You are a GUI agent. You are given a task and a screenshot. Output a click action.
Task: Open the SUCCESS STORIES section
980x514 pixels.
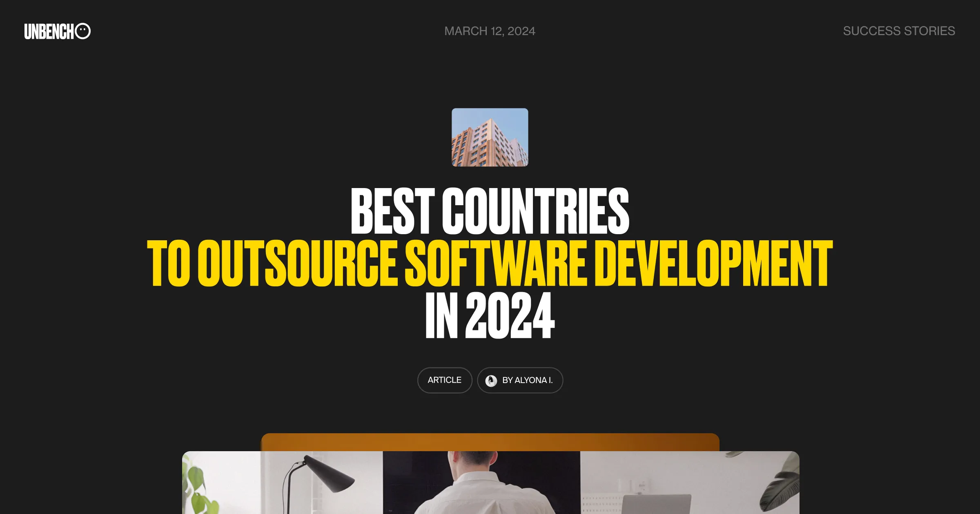pos(899,31)
